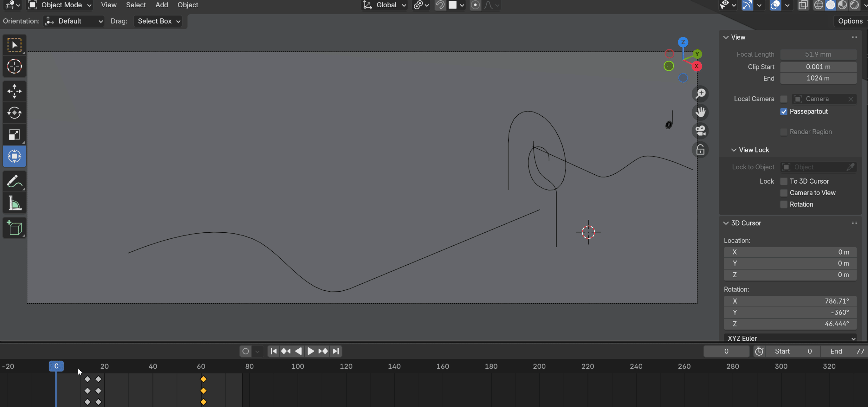
Task: Select the Move tool in toolbar
Action: [14, 91]
